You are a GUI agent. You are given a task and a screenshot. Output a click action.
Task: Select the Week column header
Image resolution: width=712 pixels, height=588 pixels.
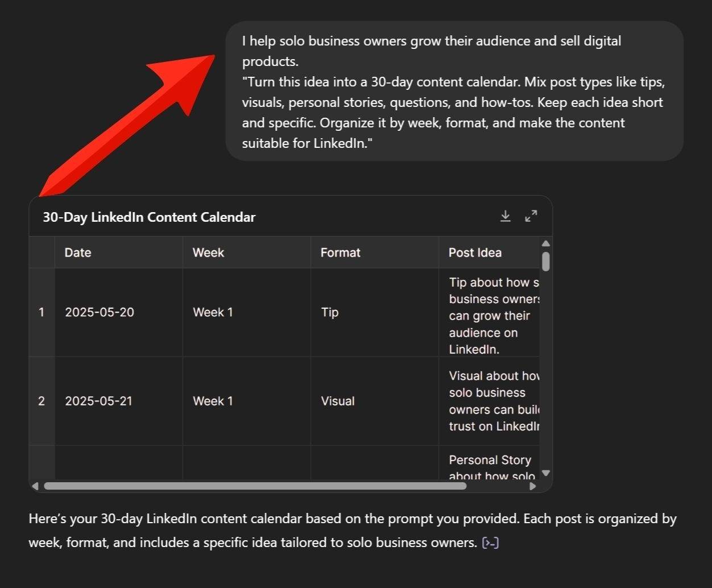click(x=247, y=252)
